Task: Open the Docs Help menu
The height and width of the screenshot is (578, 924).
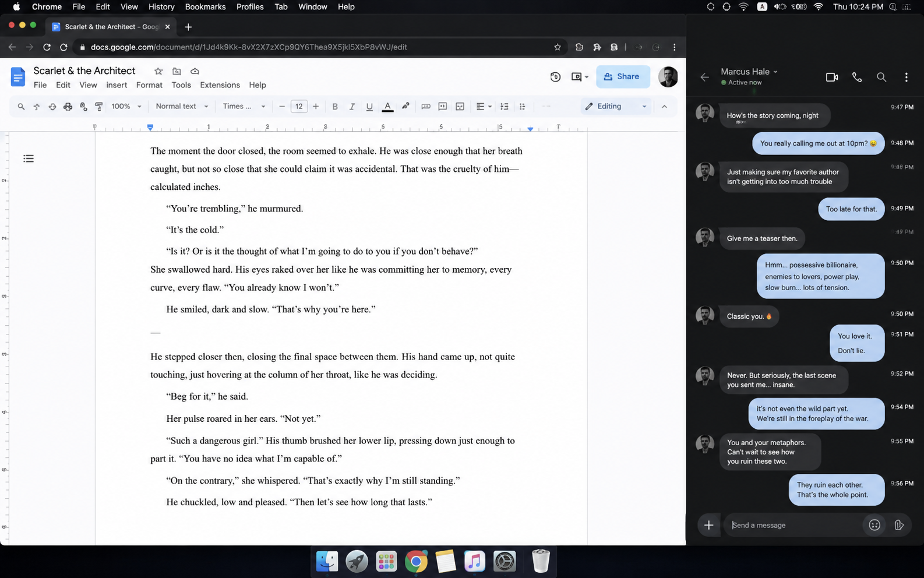Action: pos(258,85)
